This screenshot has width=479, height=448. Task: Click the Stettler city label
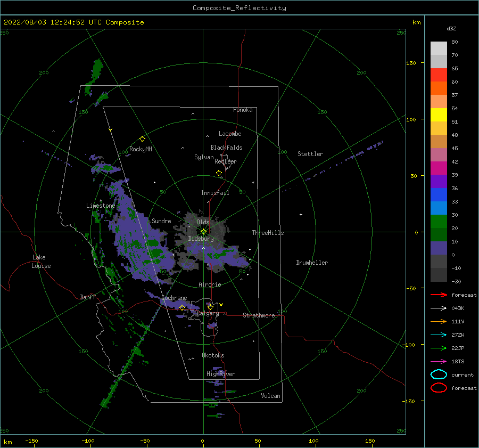pos(310,154)
